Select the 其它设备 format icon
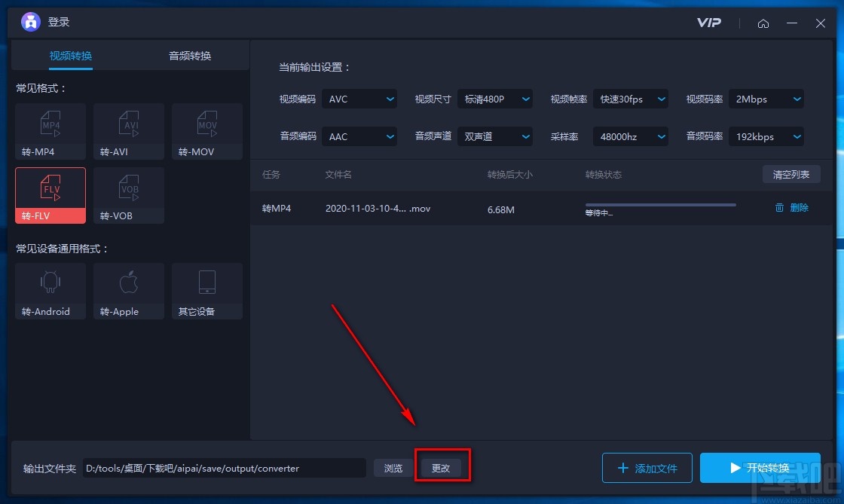Screen dimensions: 844x504 coord(206,291)
